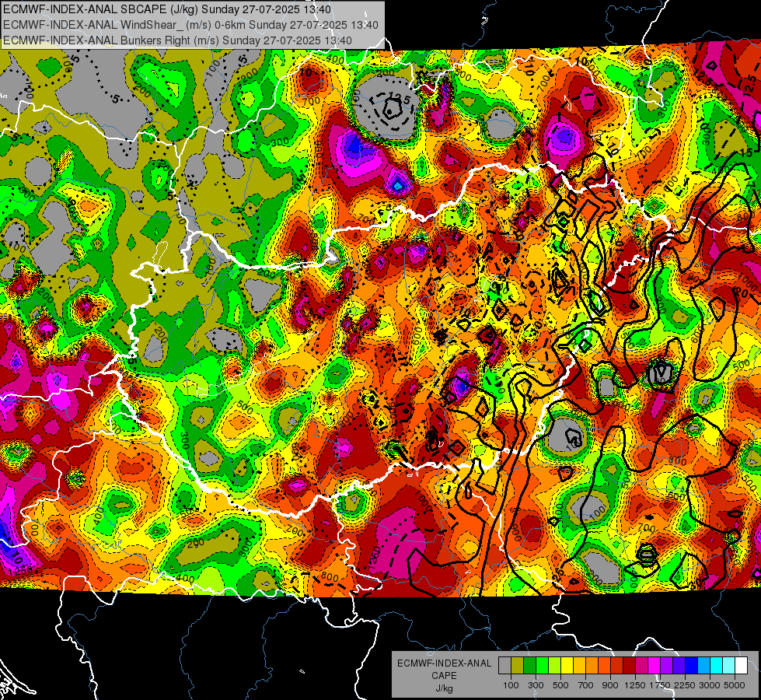The height and width of the screenshot is (700, 761).
Task: Select the SBCAPE title line at top
Action: click(167, 9)
